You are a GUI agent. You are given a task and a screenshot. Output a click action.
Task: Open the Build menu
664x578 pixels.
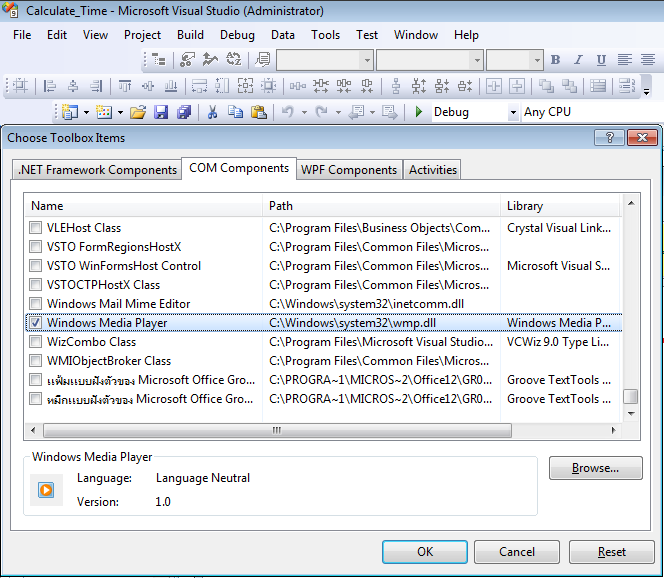190,35
